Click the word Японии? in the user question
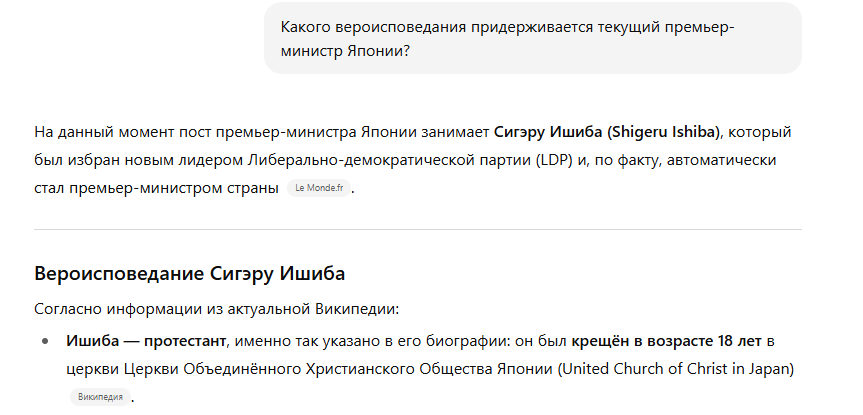Screen dimensions: 863x415 [379, 52]
